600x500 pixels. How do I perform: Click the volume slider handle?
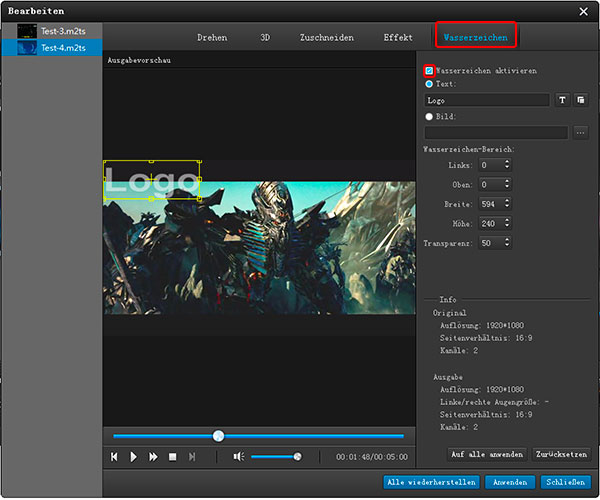[297, 456]
